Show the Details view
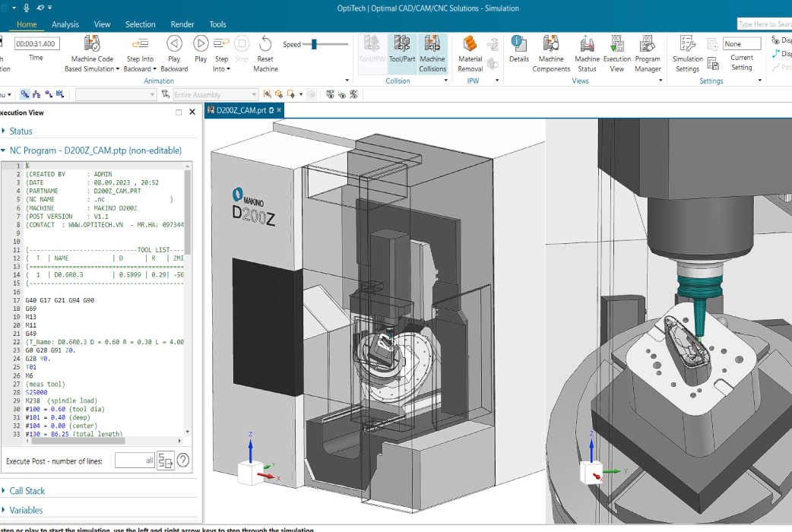The width and height of the screenshot is (792, 532). pos(518,49)
